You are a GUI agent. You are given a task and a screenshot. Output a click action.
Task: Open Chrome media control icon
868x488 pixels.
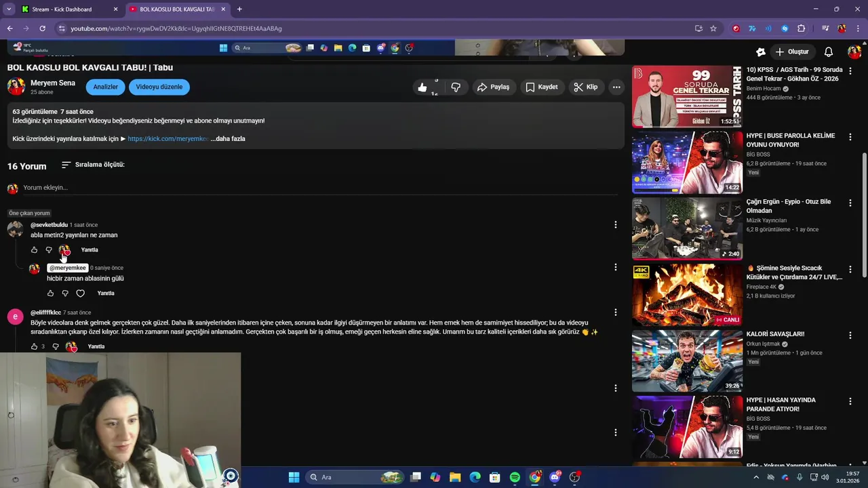825,28
